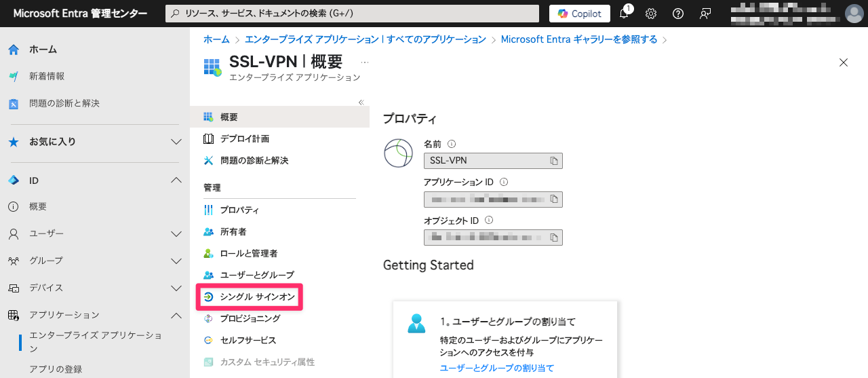Image resolution: width=868 pixels, height=378 pixels.
Task: Click info icon next to 名前
Action: 452,144
